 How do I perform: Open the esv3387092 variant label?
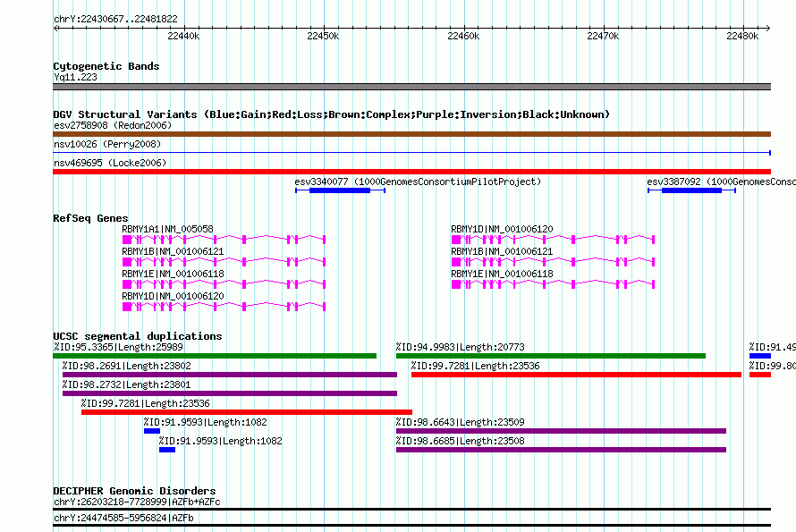coord(721,182)
